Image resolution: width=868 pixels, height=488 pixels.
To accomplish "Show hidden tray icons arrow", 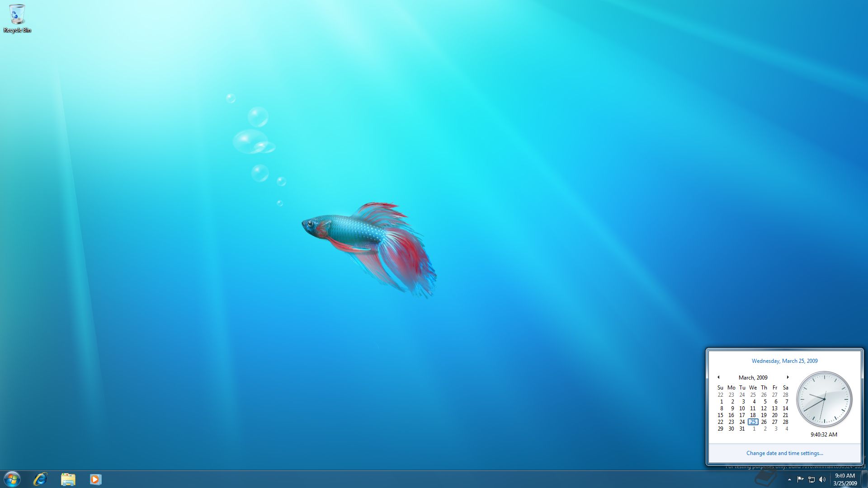I will click(789, 479).
